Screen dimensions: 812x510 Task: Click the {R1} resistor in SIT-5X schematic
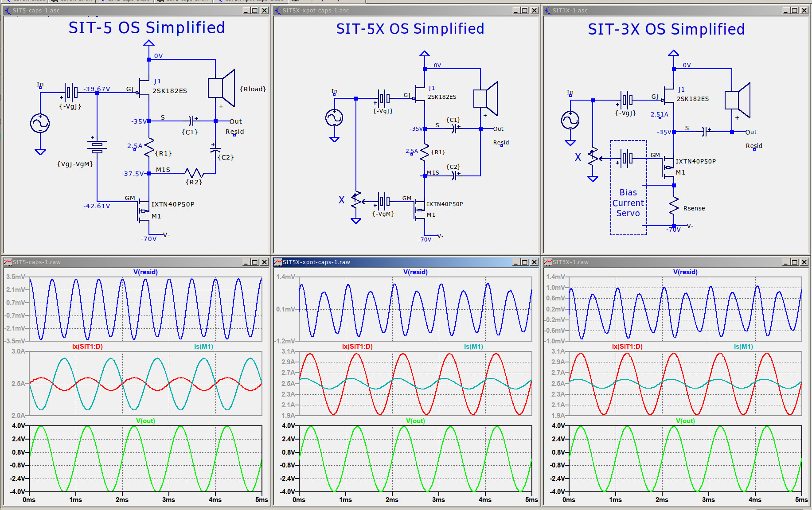(425, 152)
